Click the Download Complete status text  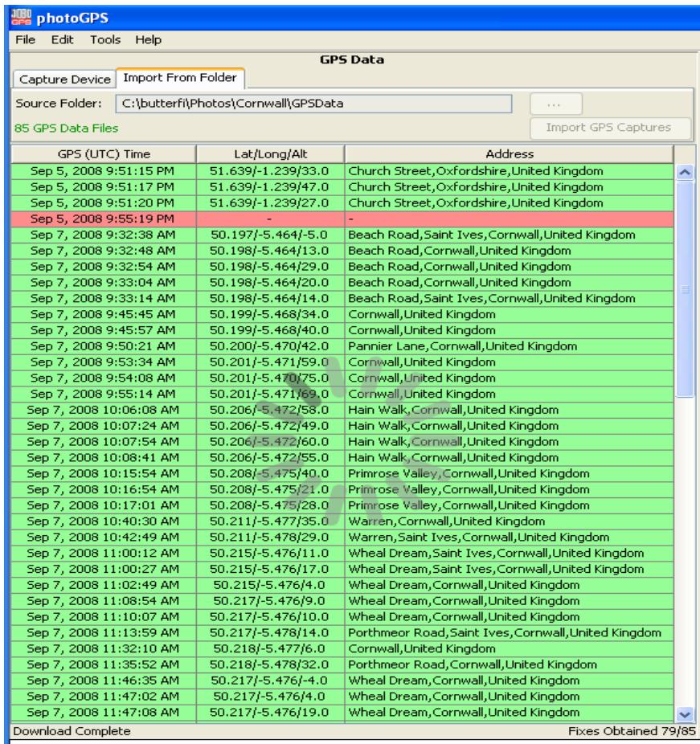[72, 731]
